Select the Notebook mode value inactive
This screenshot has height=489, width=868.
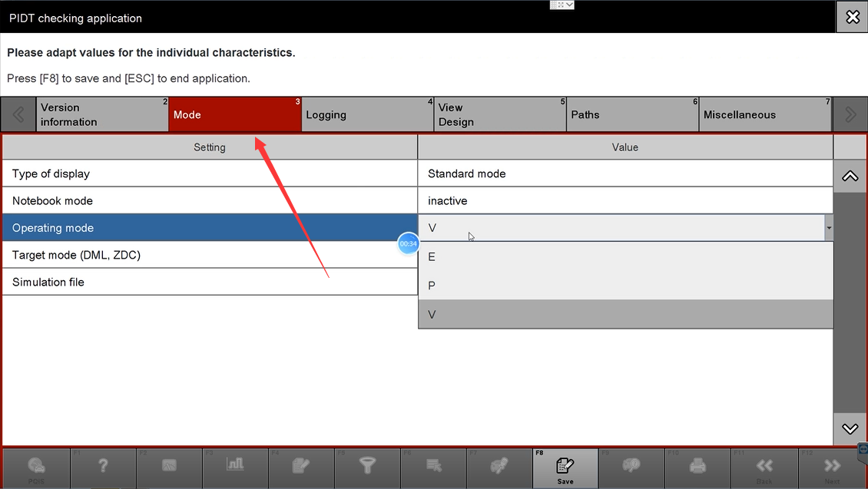click(624, 201)
